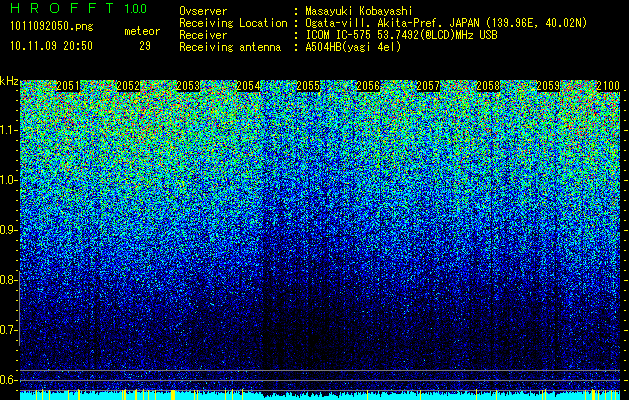Click the A504HB(yagi 4el) antenna text
629x400 pixels.
click(x=353, y=47)
